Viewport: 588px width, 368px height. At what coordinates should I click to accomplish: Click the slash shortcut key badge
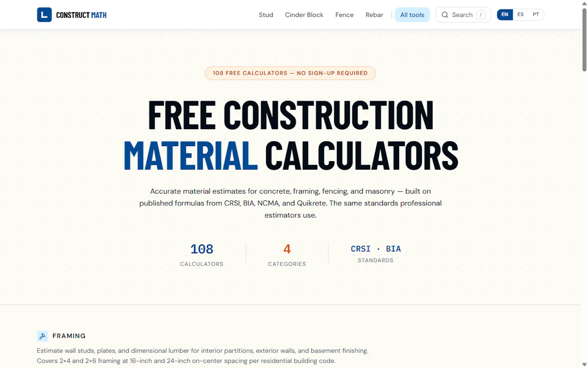(x=481, y=15)
